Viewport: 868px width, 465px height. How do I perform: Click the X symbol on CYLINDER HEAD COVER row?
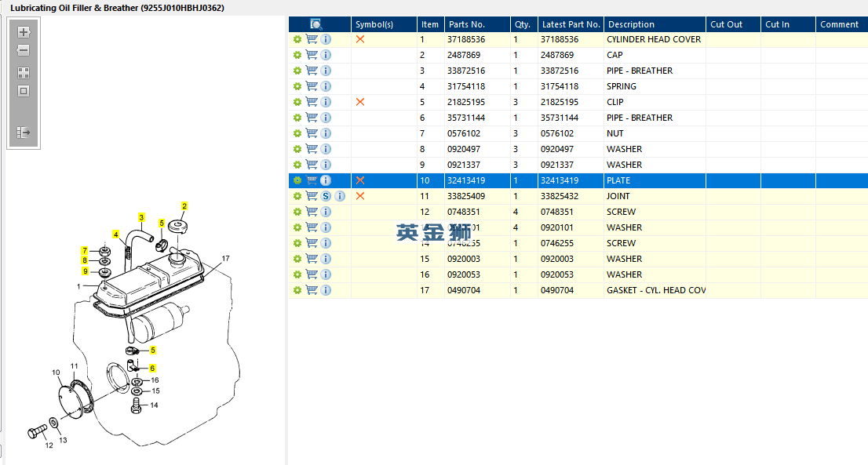tap(359, 39)
